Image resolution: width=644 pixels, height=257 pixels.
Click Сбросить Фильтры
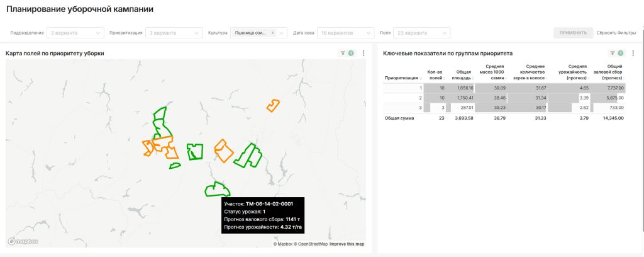point(616,33)
